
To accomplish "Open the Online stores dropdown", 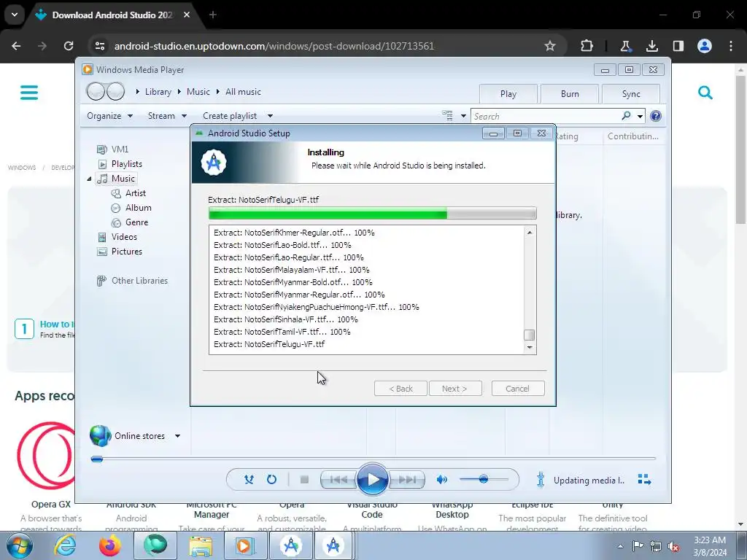I will click(x=178, y=436).
